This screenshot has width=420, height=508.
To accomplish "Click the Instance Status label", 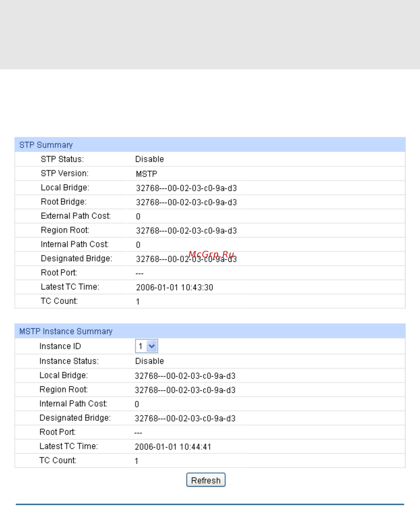I will (69, 361).
